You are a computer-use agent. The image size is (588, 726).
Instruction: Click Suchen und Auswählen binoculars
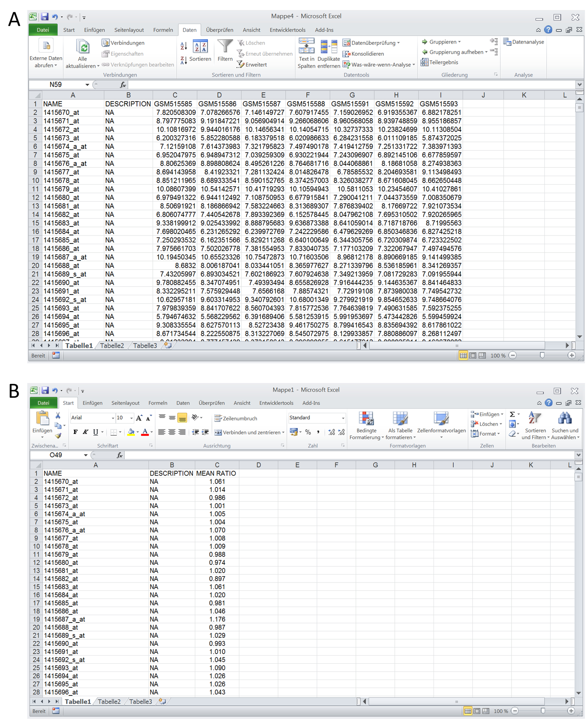pyautogui.click(x=565, y=419)
